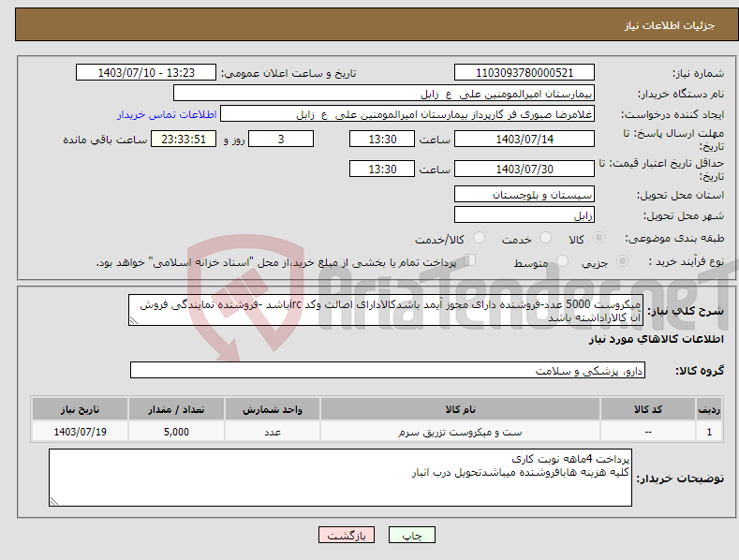Click the اطلاعات کالاهای مورد نیاز section heading
Image resolution: width=739 pixels, height=560 pixels.
(x=656, y=339)
